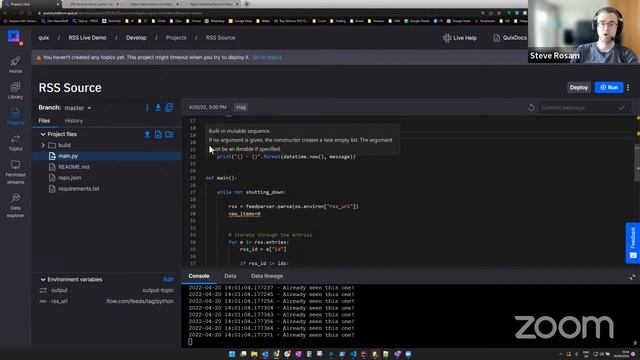The image size is (640, 360).
Task: Click quix in the breadcrumb
Action: 44,38
